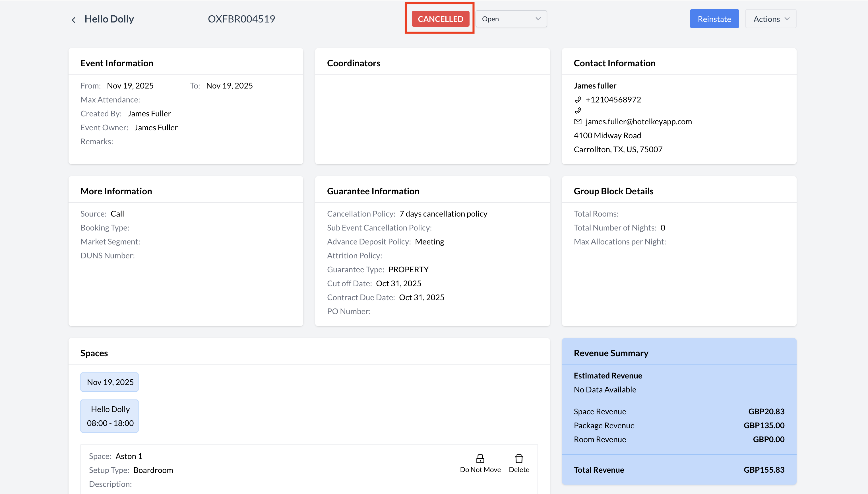This screenshot has height=494, width=868.
Task: Click the phone icon next to +12104568972
Action: point(578,100)
